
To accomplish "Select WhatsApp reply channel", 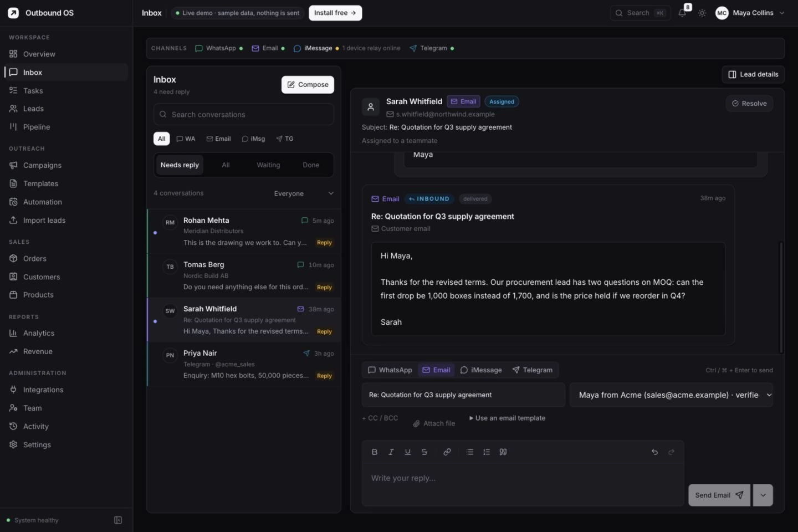I will 390,370.
